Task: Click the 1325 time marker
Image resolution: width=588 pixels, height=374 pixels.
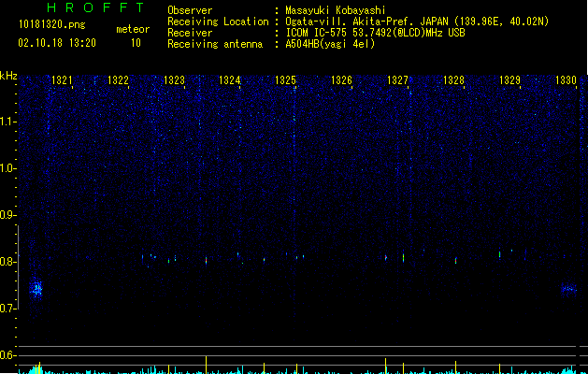Action: (x=285, y=80)
